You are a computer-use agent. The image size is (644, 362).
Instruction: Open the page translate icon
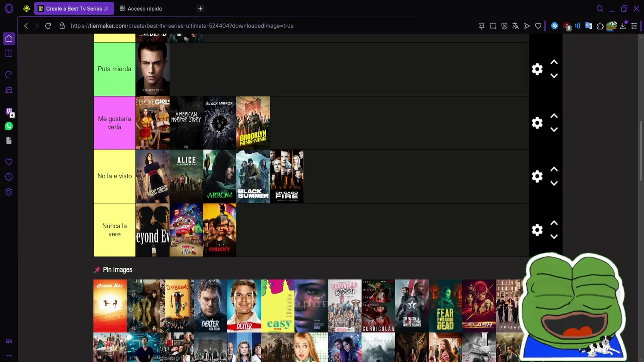point(515,26)
